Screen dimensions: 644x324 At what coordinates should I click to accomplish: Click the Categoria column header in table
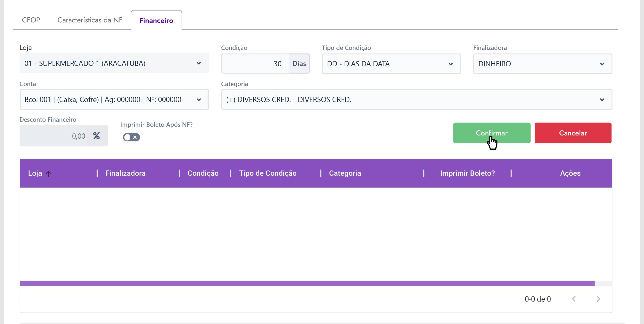pos(345,173)
